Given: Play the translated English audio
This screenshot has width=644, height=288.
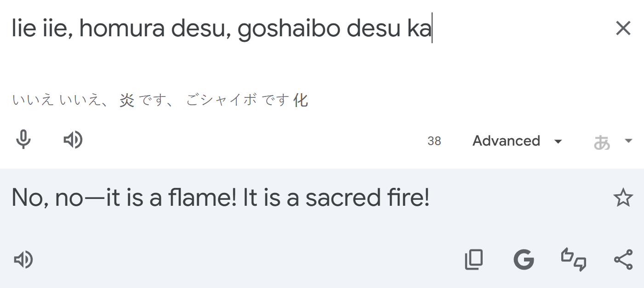Looking at the screenshot, I should (23, 260).
